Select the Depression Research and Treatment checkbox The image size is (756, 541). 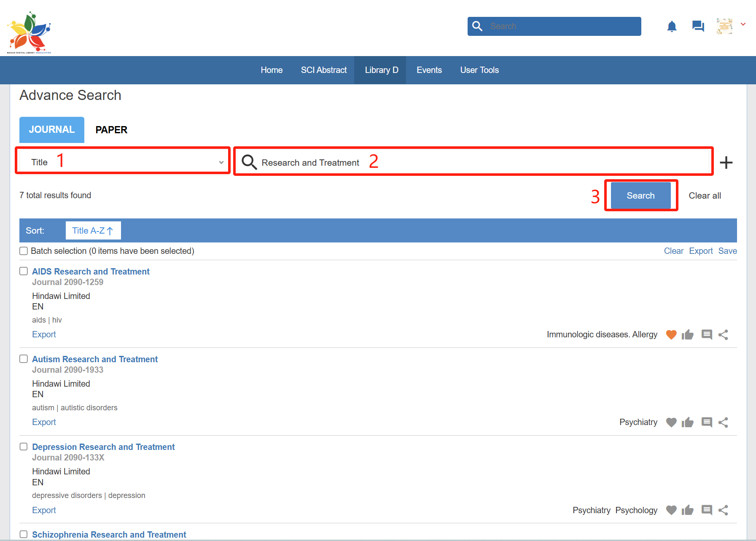24,447
